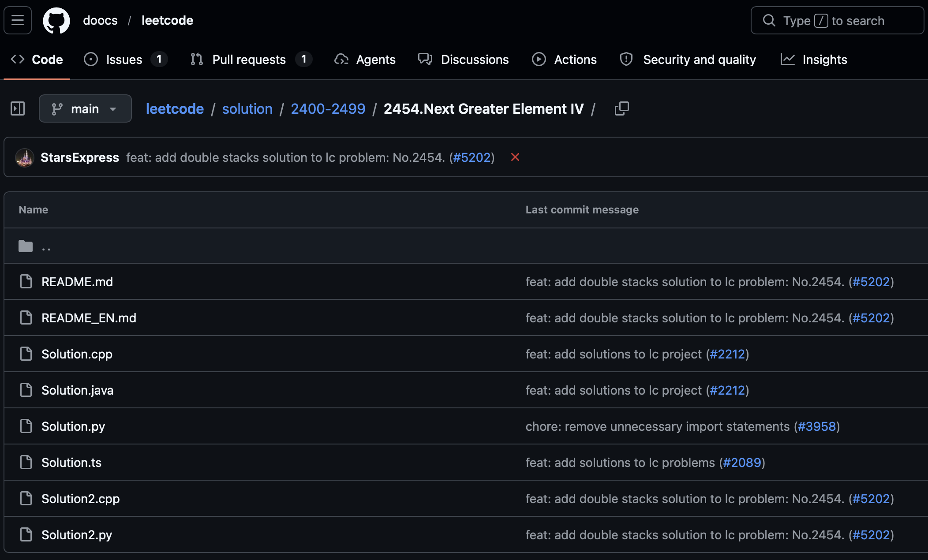This screenshot has width=928, height=560.
Task: Click the Solution.cpp file icon
Action: coord(26,354)
